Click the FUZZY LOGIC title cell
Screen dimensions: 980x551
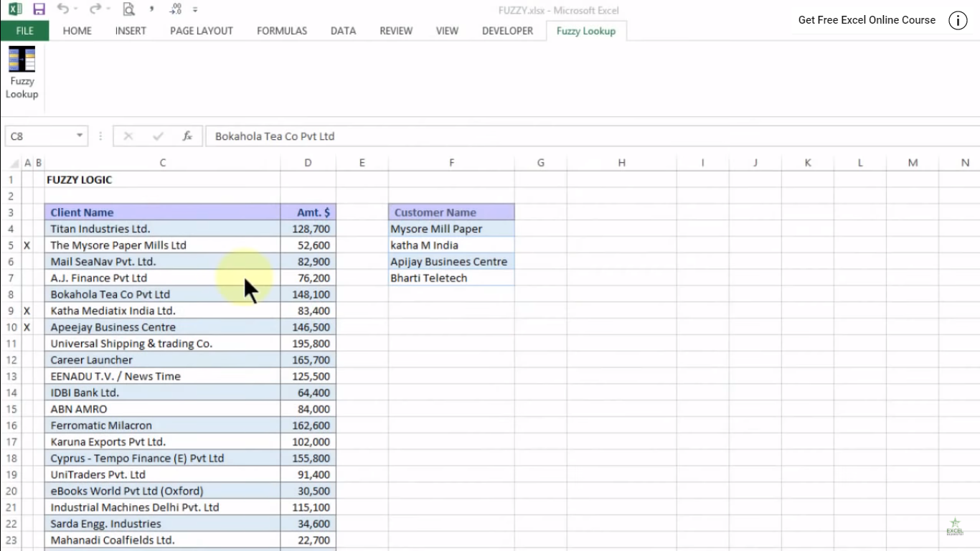(x=163, y=179)
